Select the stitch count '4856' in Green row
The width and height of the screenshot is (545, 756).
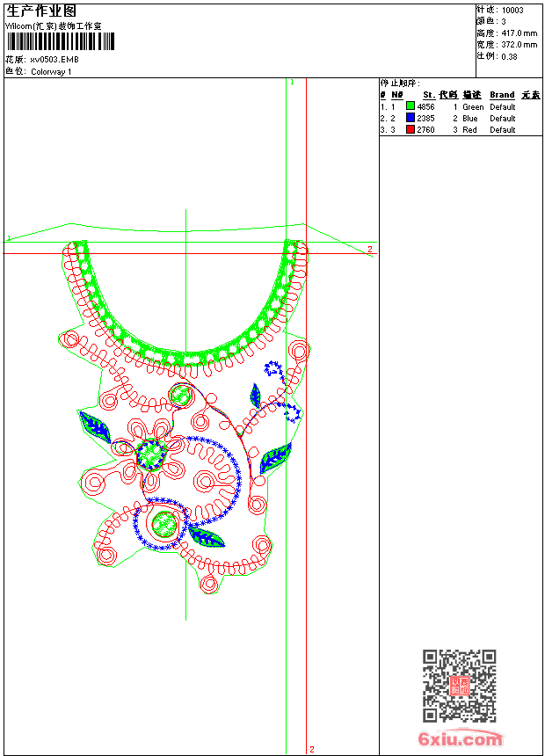coord(425,107)
